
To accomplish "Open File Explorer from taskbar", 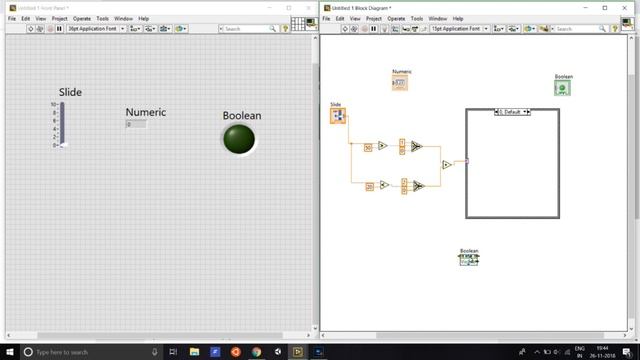I will [194, 352].
